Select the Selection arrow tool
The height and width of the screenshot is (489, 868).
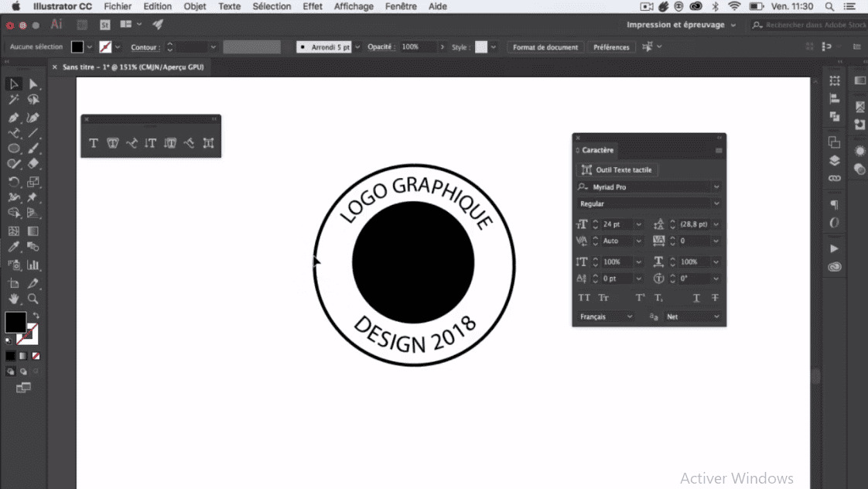tap(12, 84)
